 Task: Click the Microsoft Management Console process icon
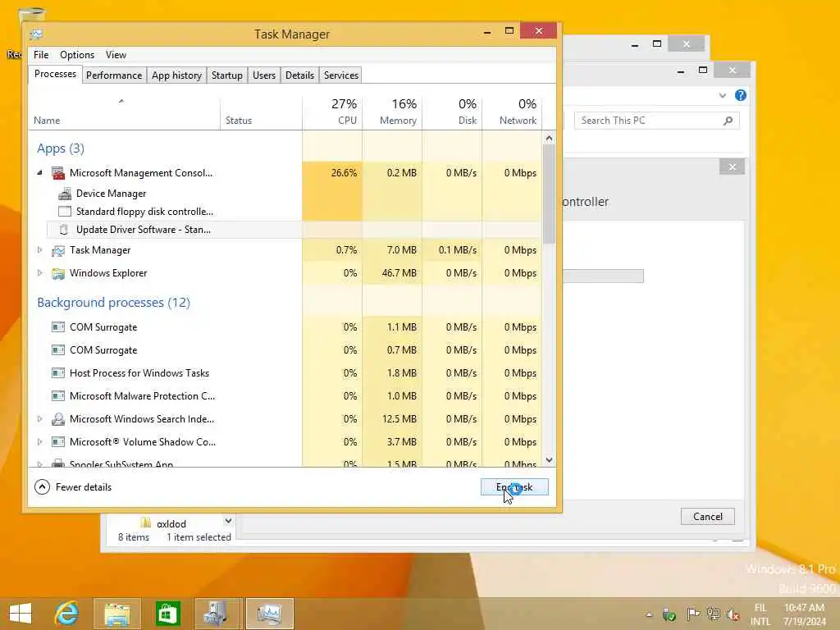click(x=58, y=173)
